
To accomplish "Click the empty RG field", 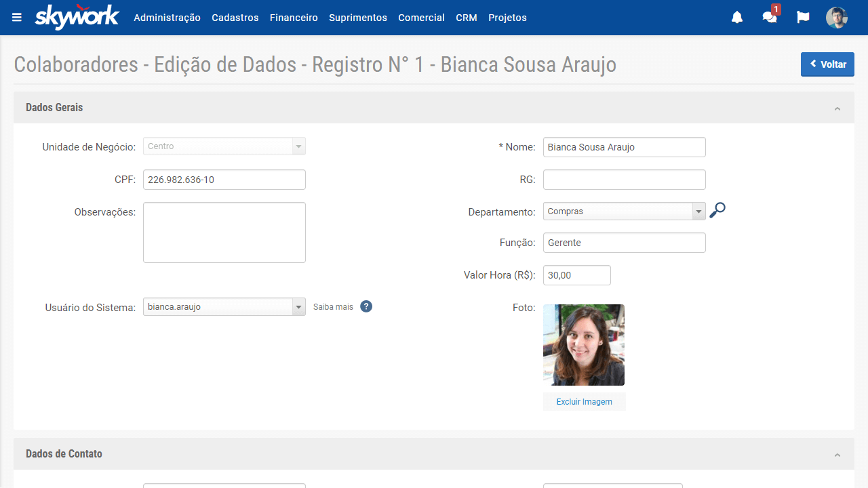I will 625,180.
